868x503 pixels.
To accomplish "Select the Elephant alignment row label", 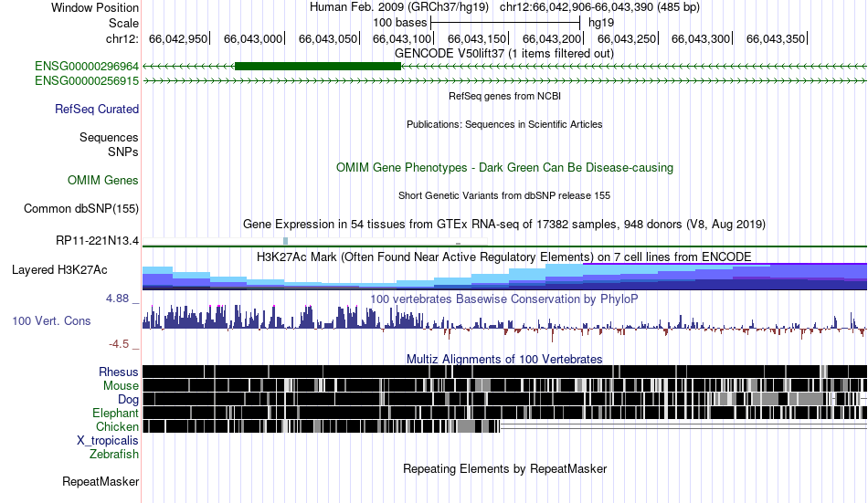I will (x=116, y=414).
